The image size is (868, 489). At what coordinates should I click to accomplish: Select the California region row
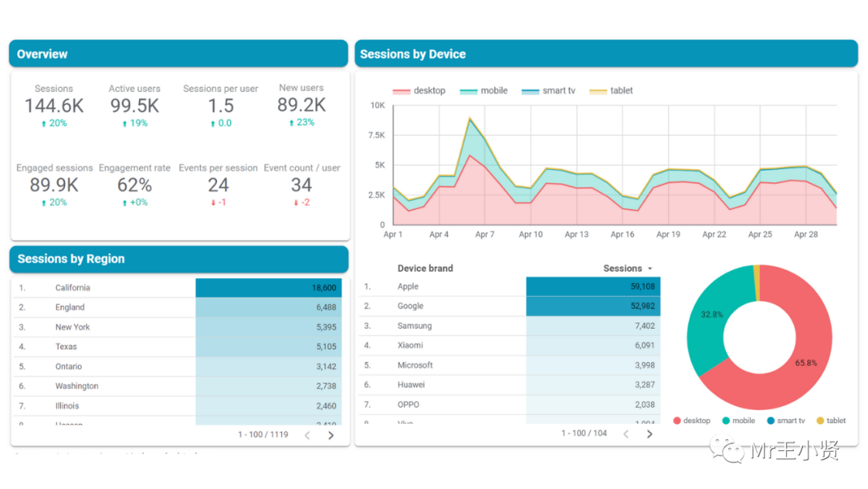177,287
